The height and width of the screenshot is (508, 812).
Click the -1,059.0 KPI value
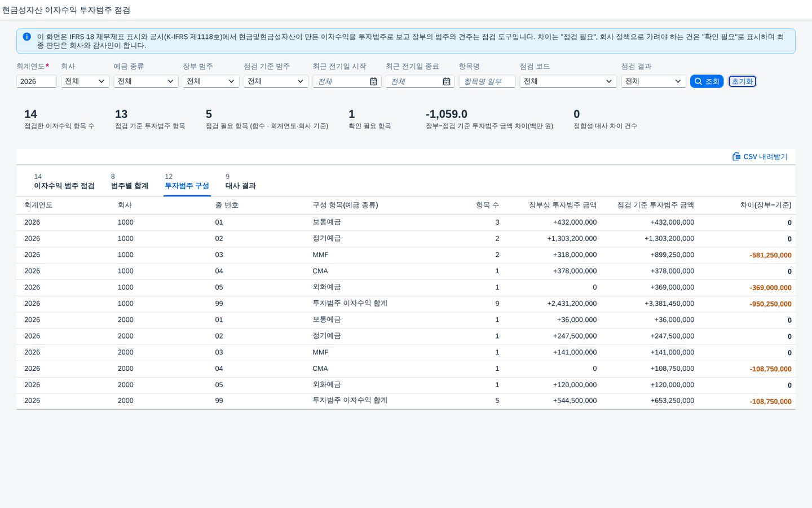tap(447, 114)
